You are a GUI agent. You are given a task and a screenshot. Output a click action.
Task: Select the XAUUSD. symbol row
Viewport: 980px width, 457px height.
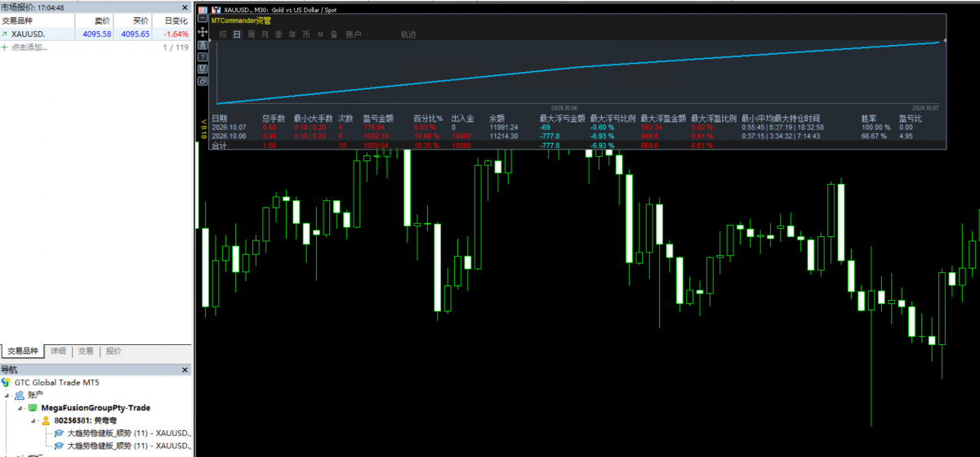(96, 34)
